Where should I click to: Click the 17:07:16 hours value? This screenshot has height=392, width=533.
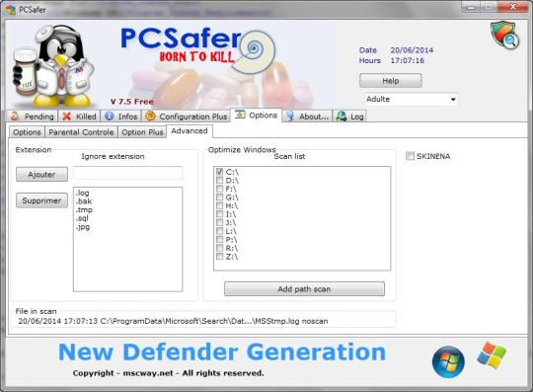pyautogui.click(x=408, y=60)
